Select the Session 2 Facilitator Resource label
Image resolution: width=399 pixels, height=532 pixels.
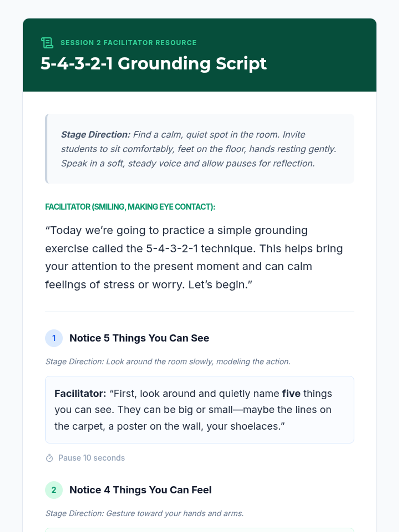128,43
